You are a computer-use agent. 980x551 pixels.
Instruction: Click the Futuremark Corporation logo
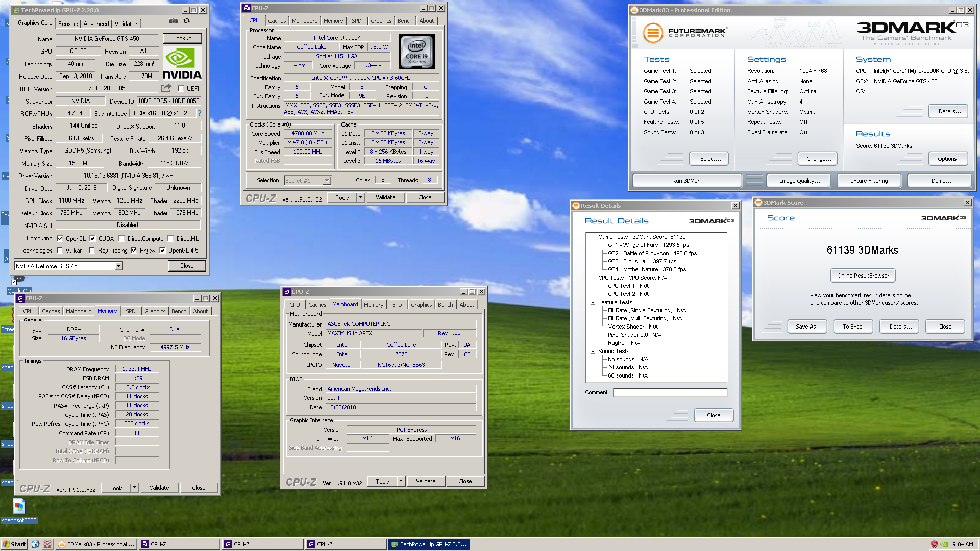(x=684, y=33)
